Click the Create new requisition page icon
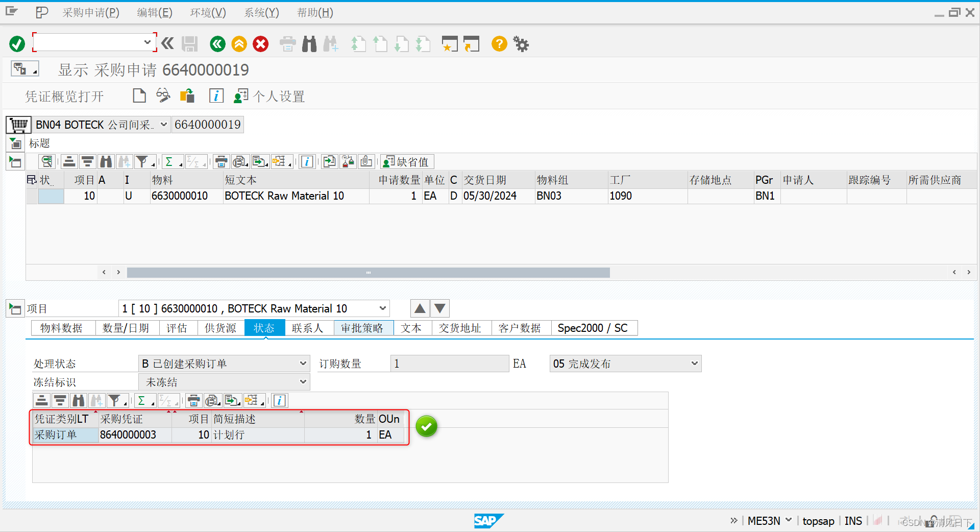Image resolution: width=980 pixels, height=532 pixels. tap(139, 96)
